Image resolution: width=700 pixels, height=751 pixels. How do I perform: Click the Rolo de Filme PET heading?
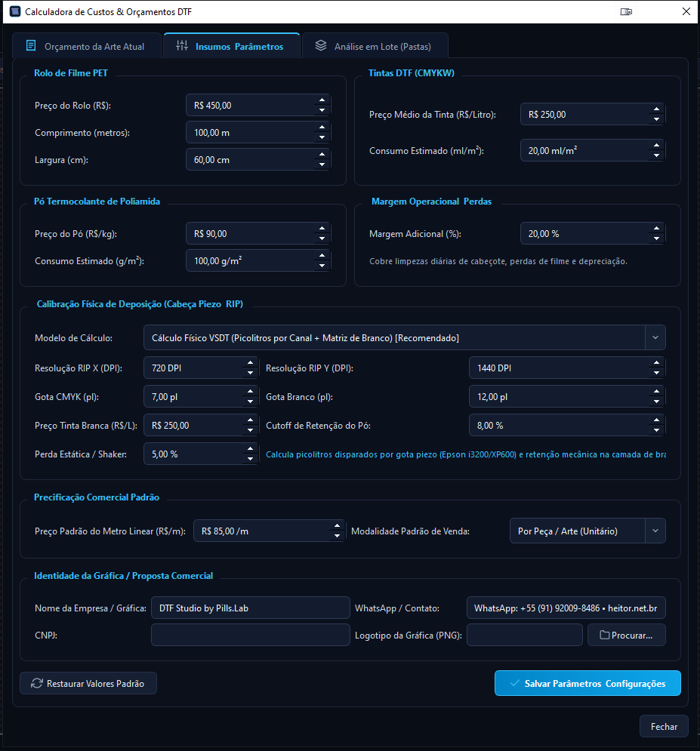(70, 73)
